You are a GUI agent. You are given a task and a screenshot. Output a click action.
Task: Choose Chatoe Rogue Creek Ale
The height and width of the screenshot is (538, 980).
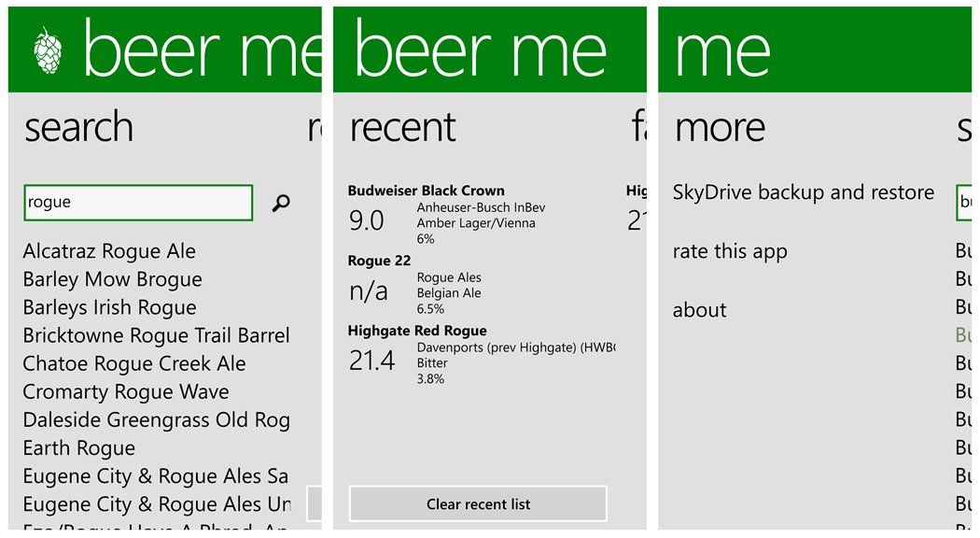133,363
